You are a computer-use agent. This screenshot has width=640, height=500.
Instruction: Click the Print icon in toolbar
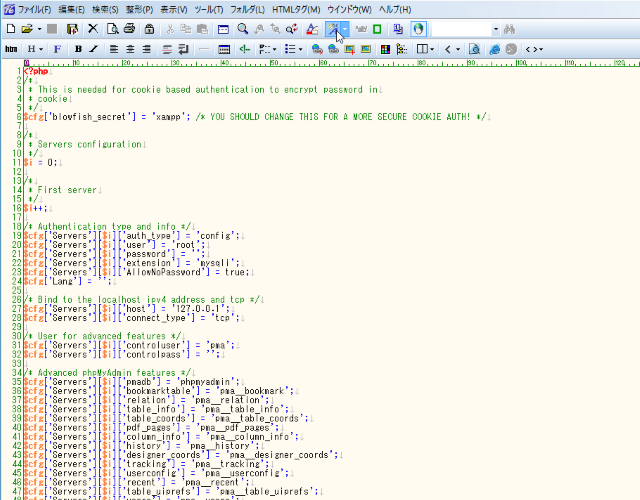click(131, 29)
